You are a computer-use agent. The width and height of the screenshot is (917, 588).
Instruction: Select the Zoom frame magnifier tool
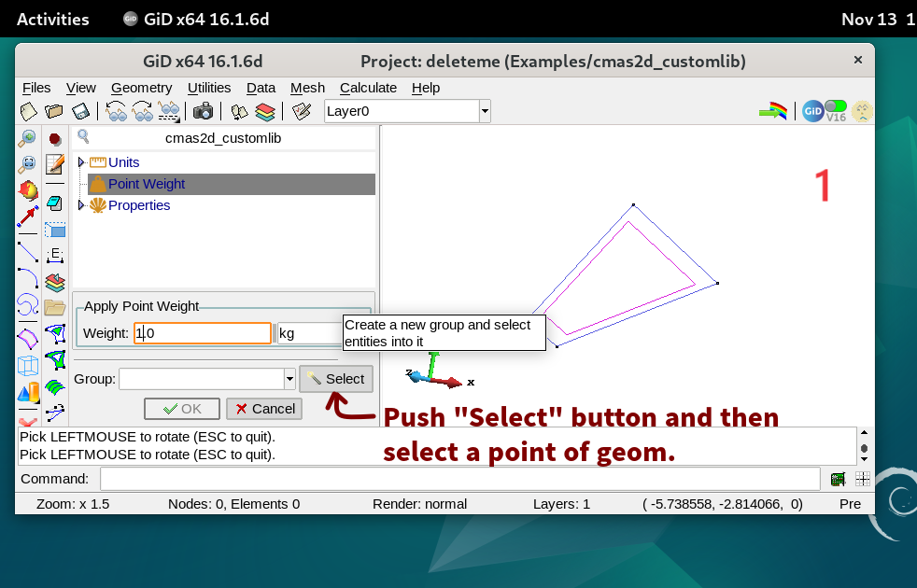pyautogui.click(x=27, y=164)
